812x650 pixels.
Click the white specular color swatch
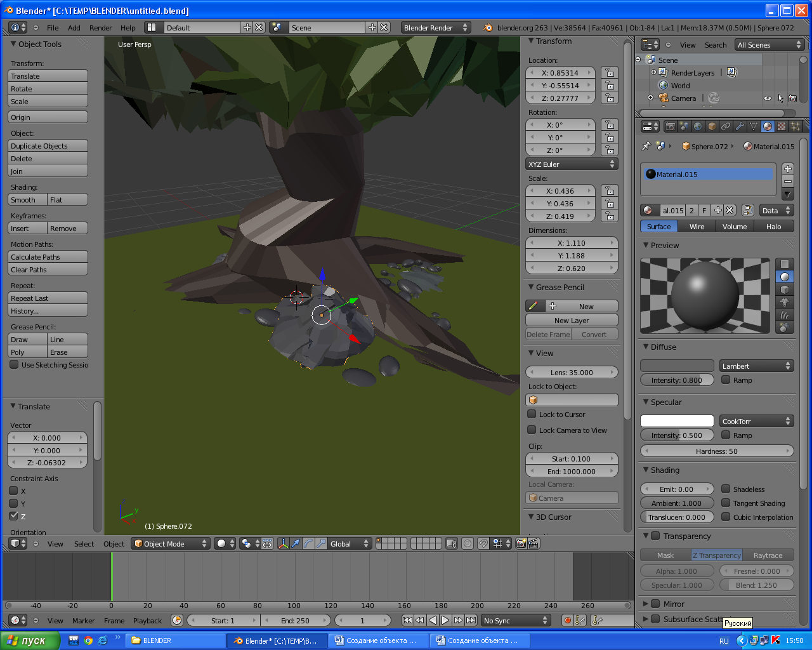point(677,421)
